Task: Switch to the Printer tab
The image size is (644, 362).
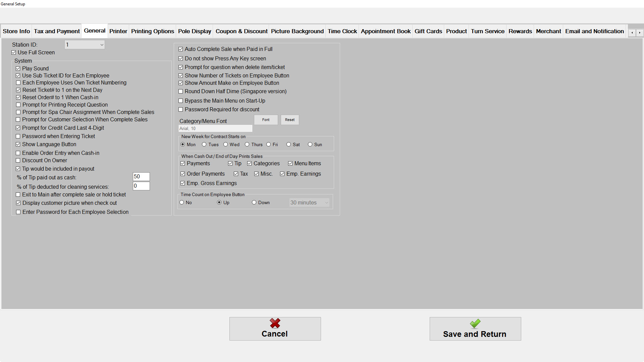Action: (x=118, y=31)
